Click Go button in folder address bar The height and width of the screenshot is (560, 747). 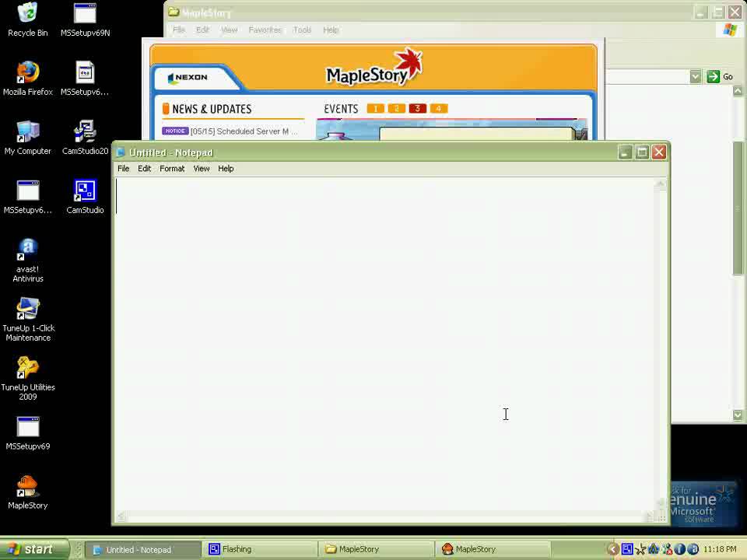pos(720,77)
